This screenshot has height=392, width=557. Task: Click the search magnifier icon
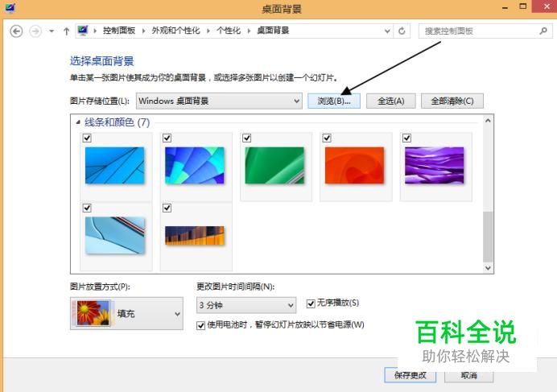[x=543, y=31]
